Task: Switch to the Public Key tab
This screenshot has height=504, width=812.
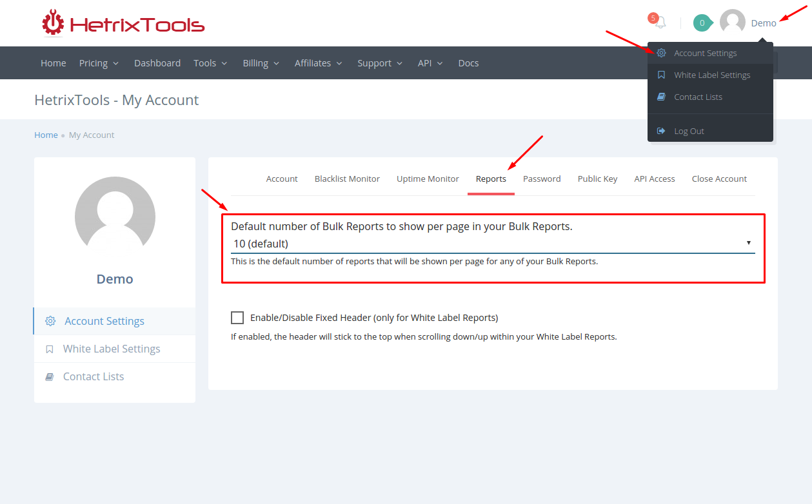Action: (x=597, y=179)
